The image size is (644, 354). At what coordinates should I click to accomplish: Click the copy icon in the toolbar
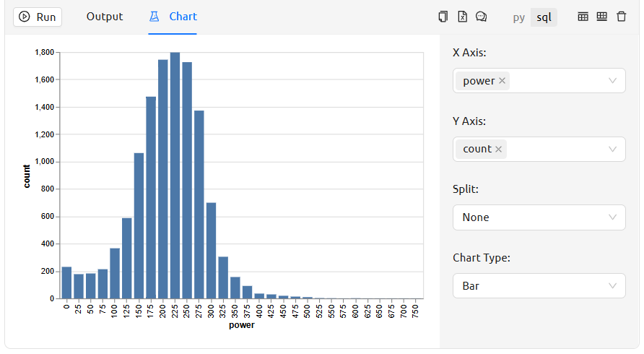point(443,17)
